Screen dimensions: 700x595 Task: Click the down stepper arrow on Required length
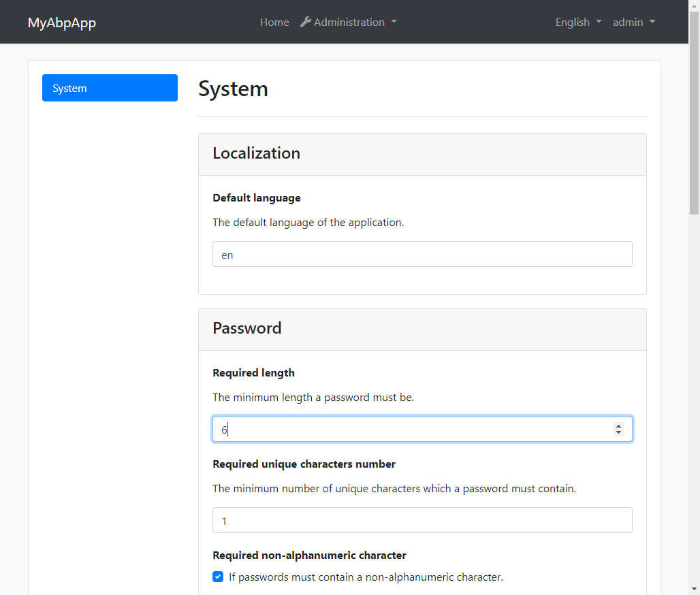point(618,432)
